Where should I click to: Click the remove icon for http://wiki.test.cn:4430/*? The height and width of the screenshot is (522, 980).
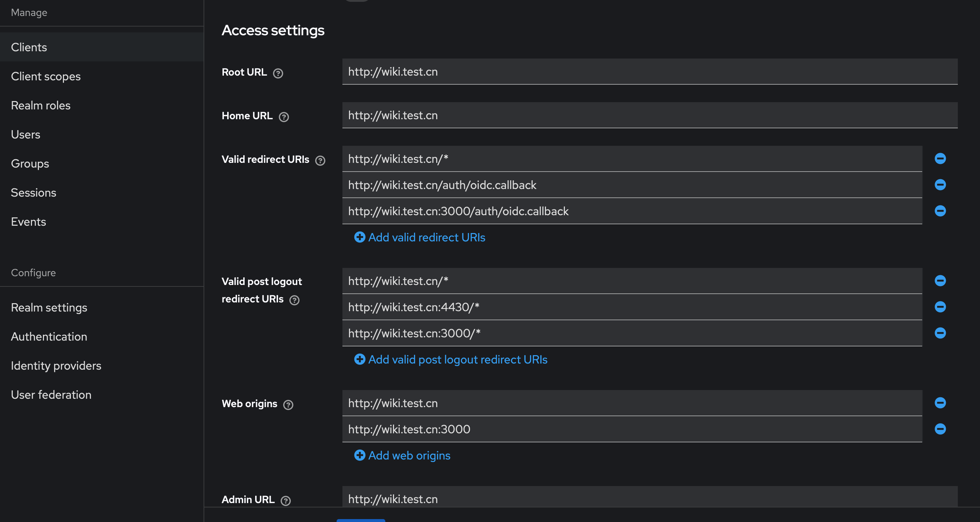(940, 307)
